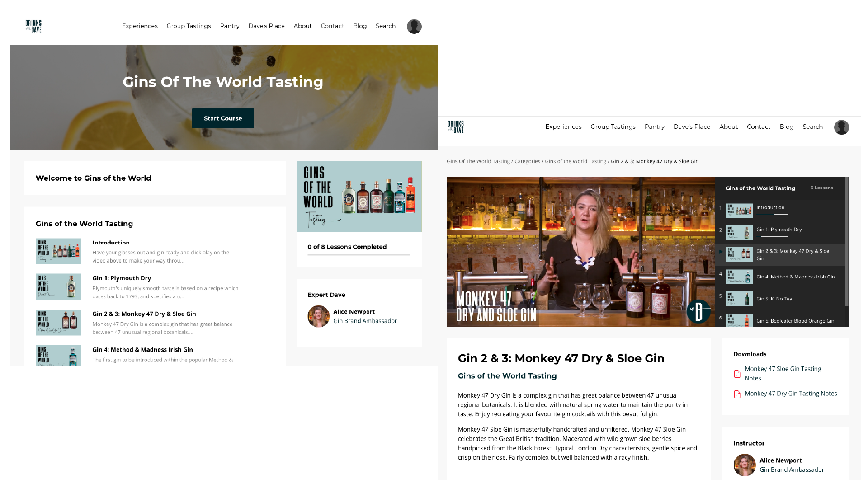Click Gin 1 Plymouth Dry progress bar in playlist
868x488 pixels.
click(x=772, y=236)
